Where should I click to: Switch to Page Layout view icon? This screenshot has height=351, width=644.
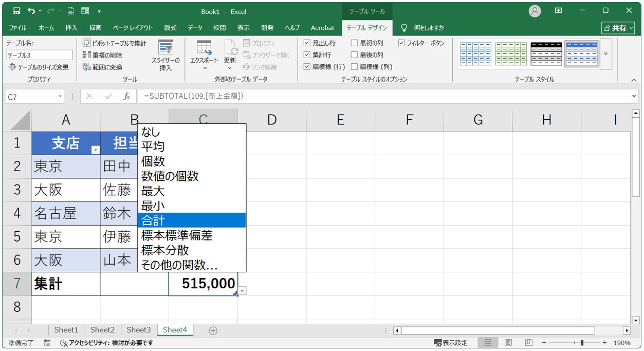(508, 343)
